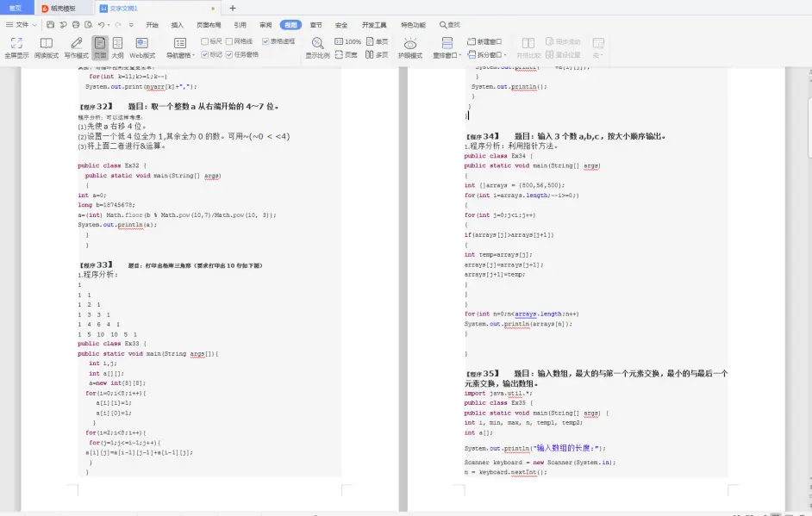Open the undo history dropdown arrow
Image resolution: width=812 pixels, height=516 pixels.
point(109,24)
